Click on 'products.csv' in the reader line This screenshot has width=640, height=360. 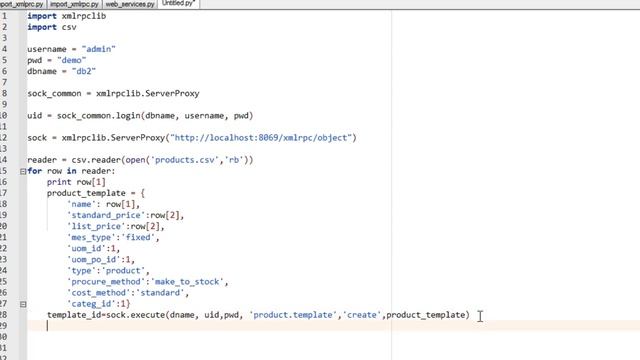pos(185,160)
